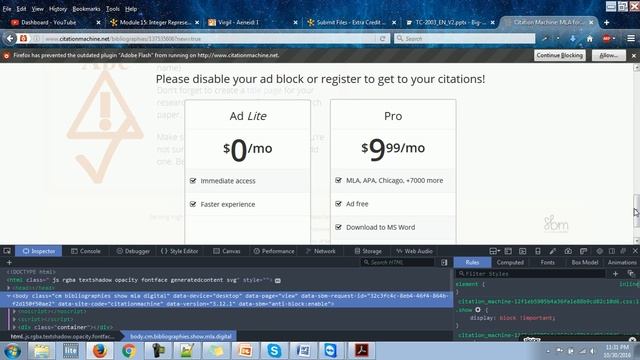This screenshot has width=640, height=360.
Task: Open the Computed tab in sidebar
Action: pos(510,262)
